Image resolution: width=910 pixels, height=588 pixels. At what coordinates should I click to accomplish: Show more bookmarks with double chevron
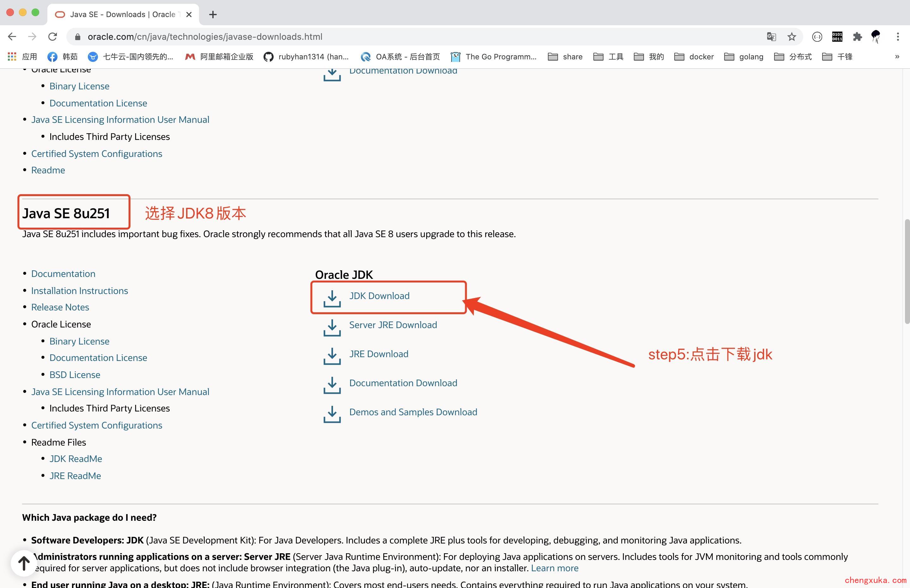[x=897, y=57]
